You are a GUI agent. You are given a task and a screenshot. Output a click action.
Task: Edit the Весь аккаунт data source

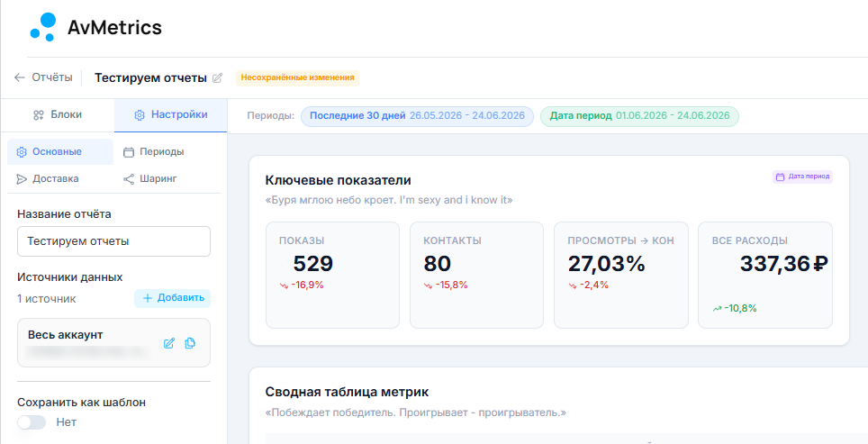(169, 343)
